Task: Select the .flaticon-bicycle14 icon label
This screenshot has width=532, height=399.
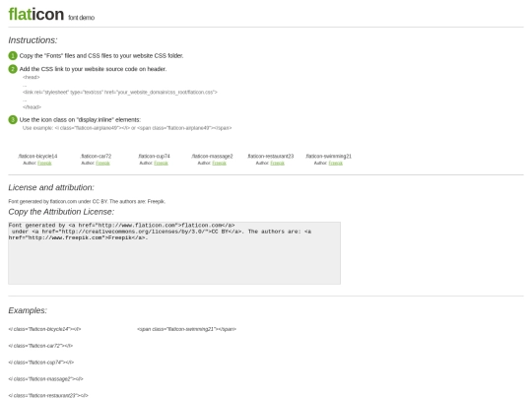Action: tap(37, 156)
